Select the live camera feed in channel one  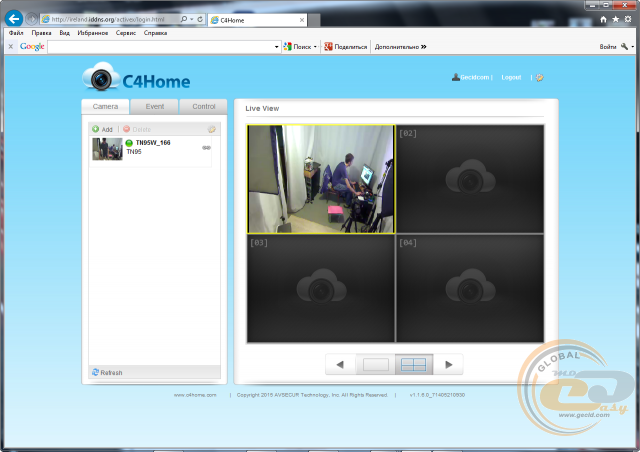321,179
